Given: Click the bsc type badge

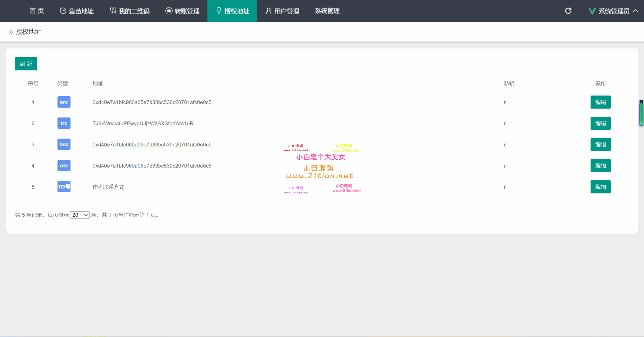Looking at the screenshot, I should [64, 144].
